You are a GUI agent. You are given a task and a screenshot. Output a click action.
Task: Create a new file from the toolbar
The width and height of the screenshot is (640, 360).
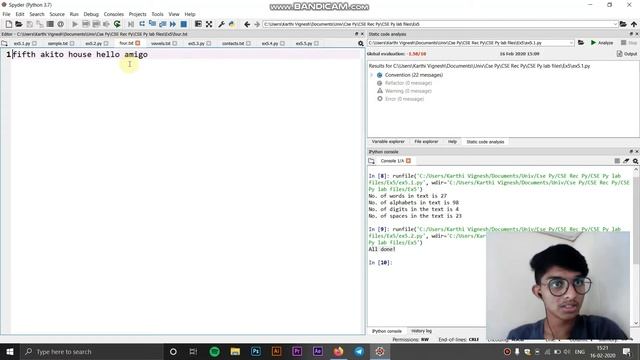[9, 24]
